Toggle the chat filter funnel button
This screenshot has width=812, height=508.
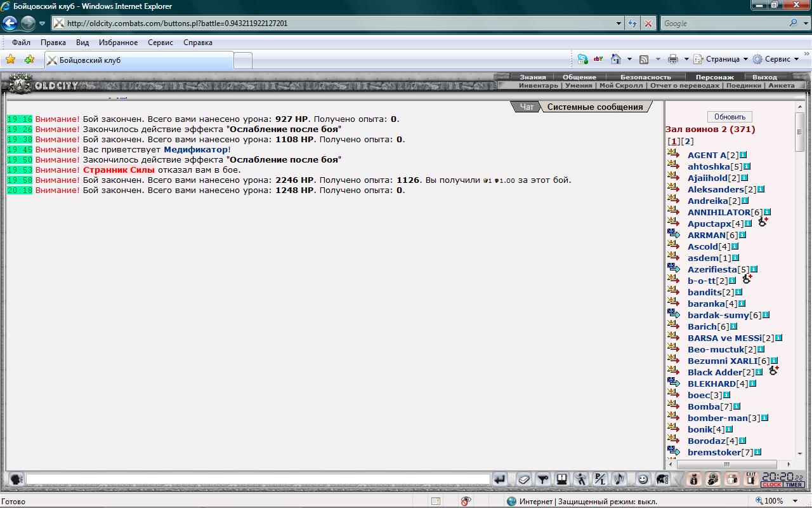point(542,479)
